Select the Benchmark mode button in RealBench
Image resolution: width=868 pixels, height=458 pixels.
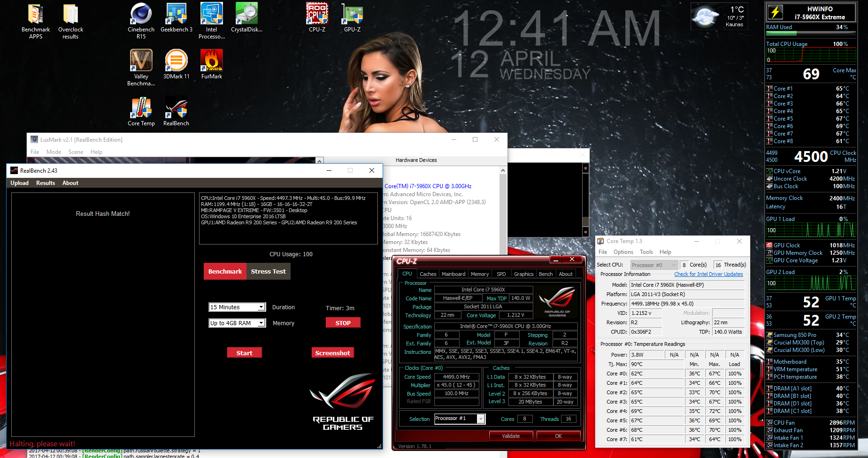click(225, 271)
